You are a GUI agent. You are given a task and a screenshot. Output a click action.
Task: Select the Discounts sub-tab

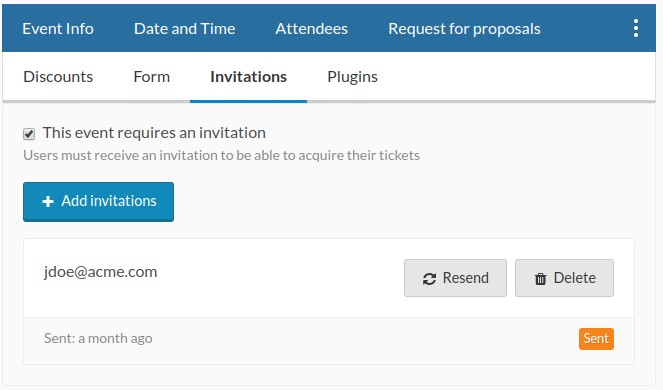(58, 77)
